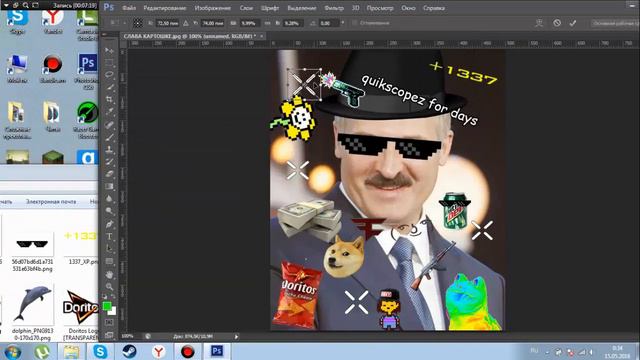Image resolution: width=640 pixels, height=360 pixels.
Task: Select the Move tool
Action: (109, 50)
